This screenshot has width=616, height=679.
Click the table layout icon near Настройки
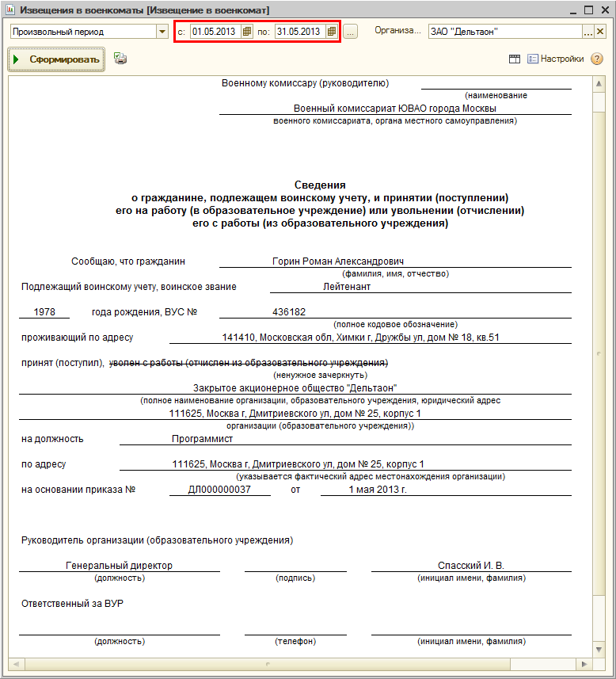tap(515, 59)
